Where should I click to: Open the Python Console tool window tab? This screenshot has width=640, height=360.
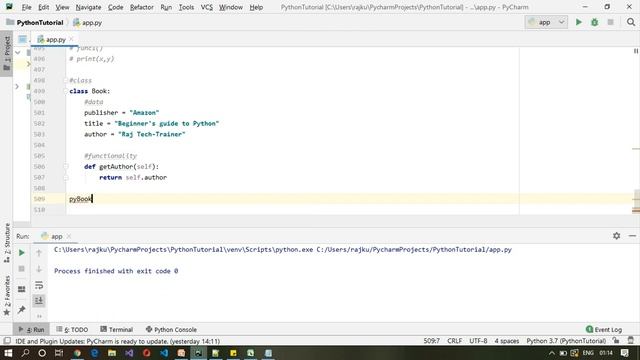pos(171,329)
